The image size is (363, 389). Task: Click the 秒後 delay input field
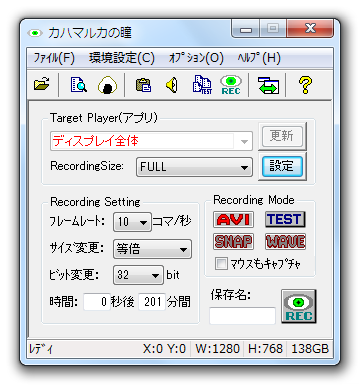coord(97,302)
